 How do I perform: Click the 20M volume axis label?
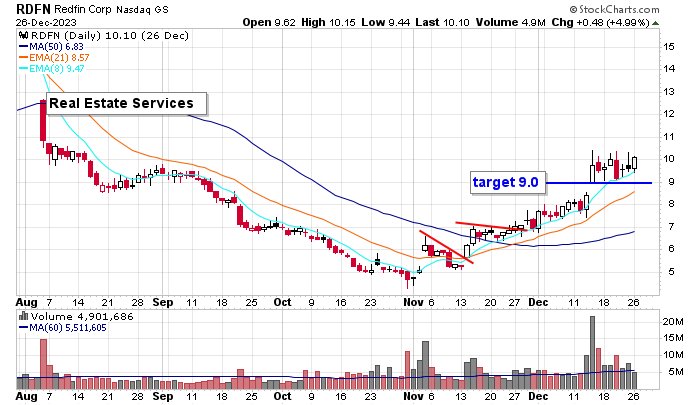click(673, 321)
